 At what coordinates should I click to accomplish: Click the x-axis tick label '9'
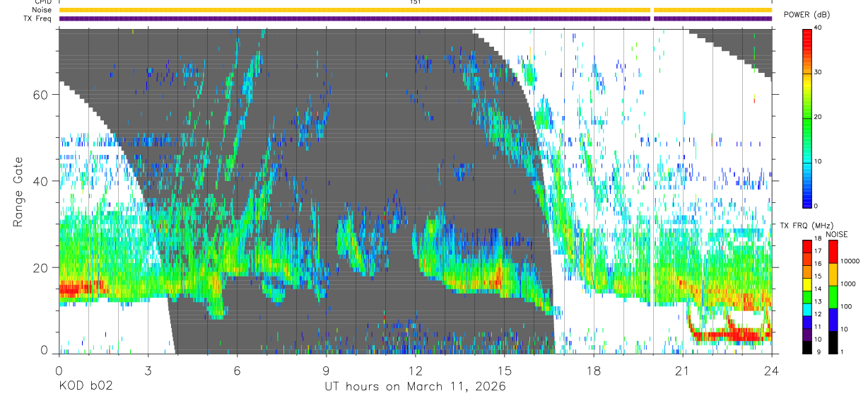[327, 370]
